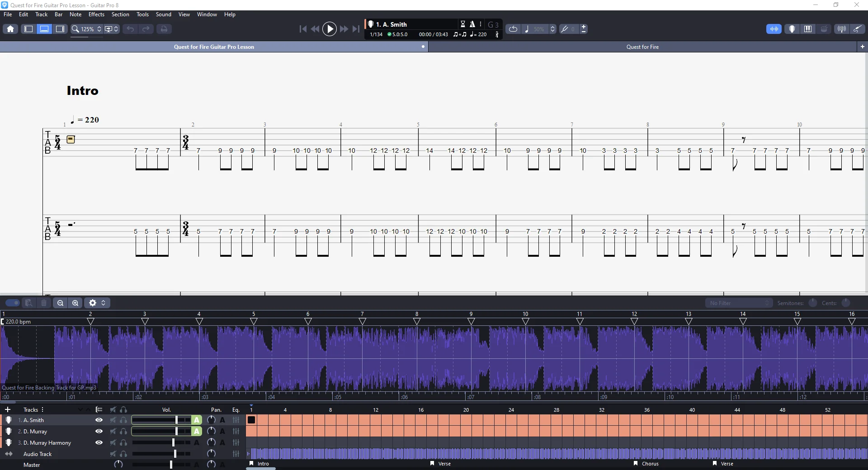Add a new track with plus icon
This screenshot has width=868, height=470.
pos(8,409)
